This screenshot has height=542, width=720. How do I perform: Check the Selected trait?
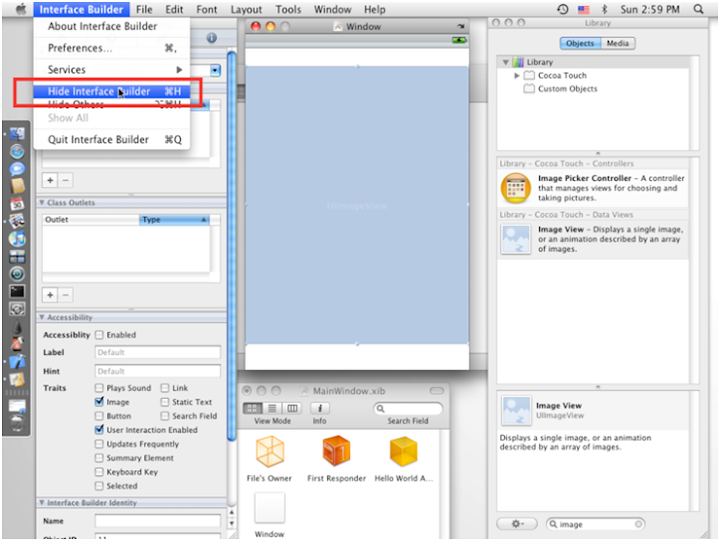[99, 486]
